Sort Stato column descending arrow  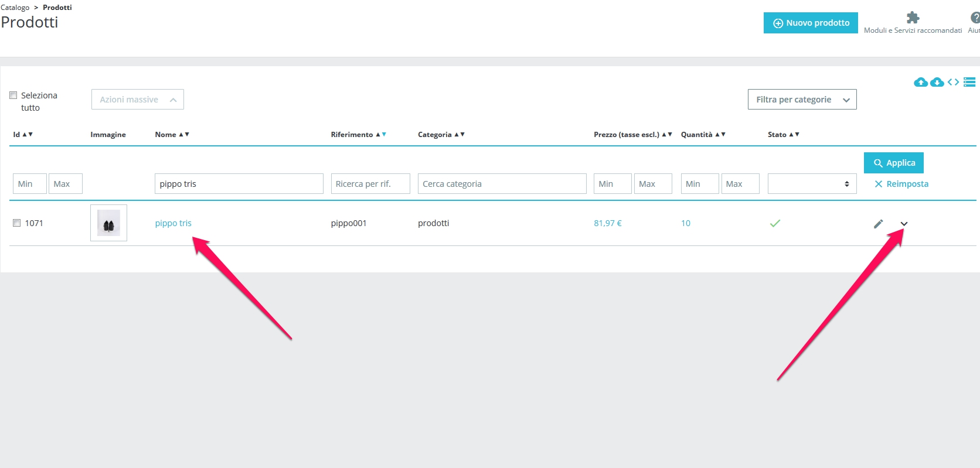coord(797,135)
